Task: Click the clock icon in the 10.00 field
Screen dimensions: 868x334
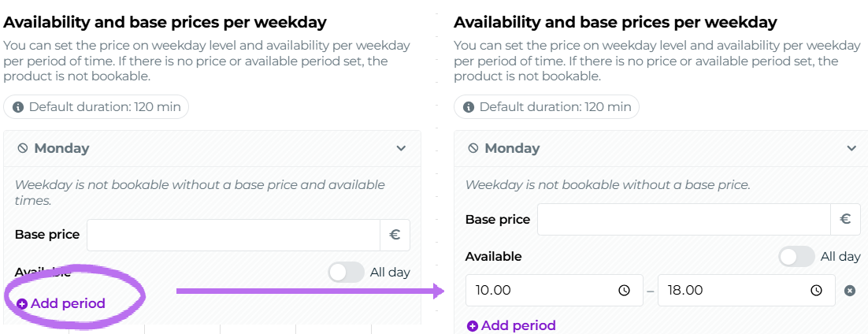Action: pos(624,291)
